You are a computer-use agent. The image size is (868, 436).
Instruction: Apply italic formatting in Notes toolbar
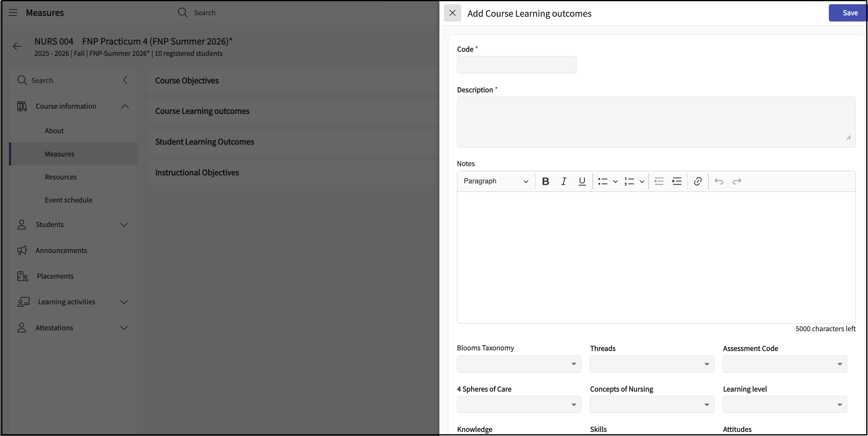[563, 181]
